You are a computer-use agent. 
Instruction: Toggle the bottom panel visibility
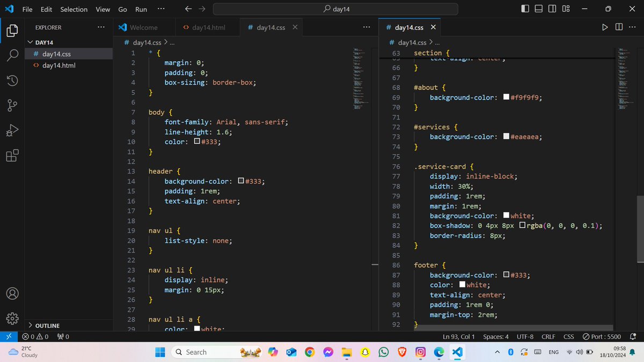539,9
